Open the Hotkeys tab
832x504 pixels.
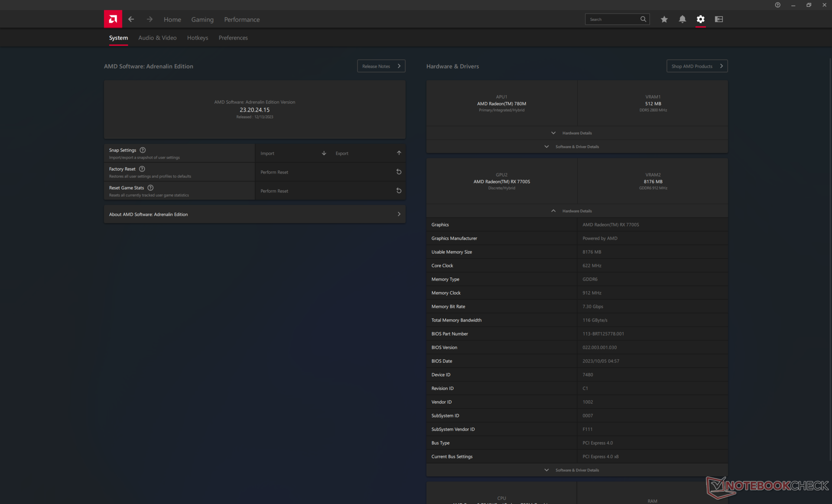(198, 38)
